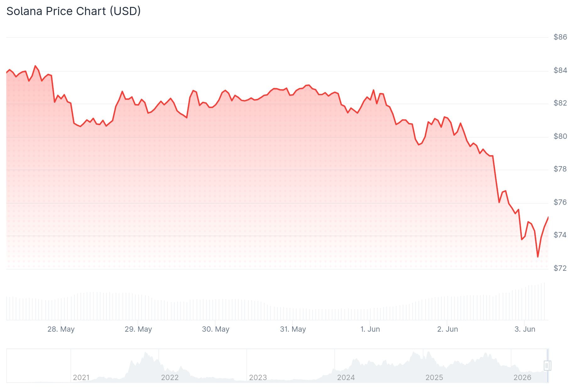Select 2021 in the navigator timeline
573x392 pixels.
(81, 378)
